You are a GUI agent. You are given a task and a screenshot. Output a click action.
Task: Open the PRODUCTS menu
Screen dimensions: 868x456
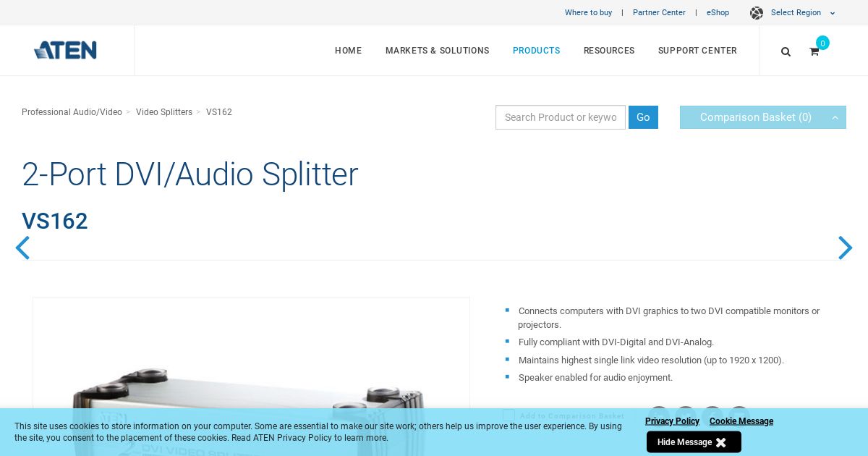[x=536, y=51]
